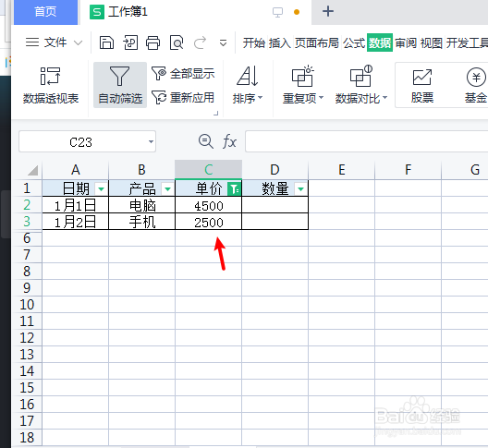
Task: Add a new tab with plus button
Action: coord(328,11)
